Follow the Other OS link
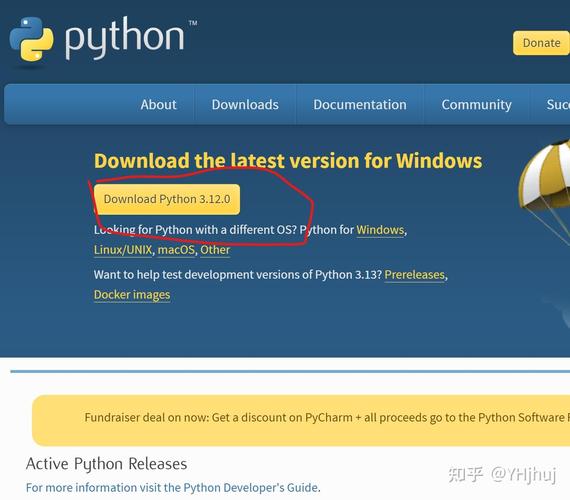This screenshot has width=570, height=500. 215,250
